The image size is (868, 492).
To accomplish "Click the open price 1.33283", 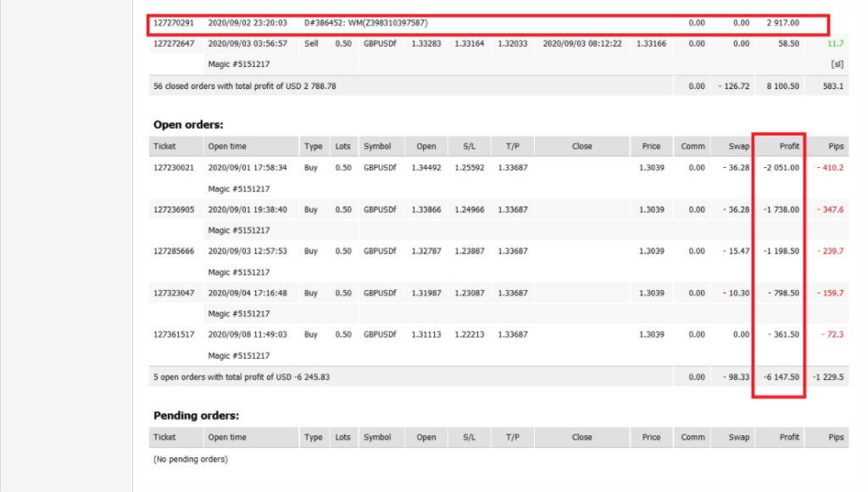I will pos(426,44).
